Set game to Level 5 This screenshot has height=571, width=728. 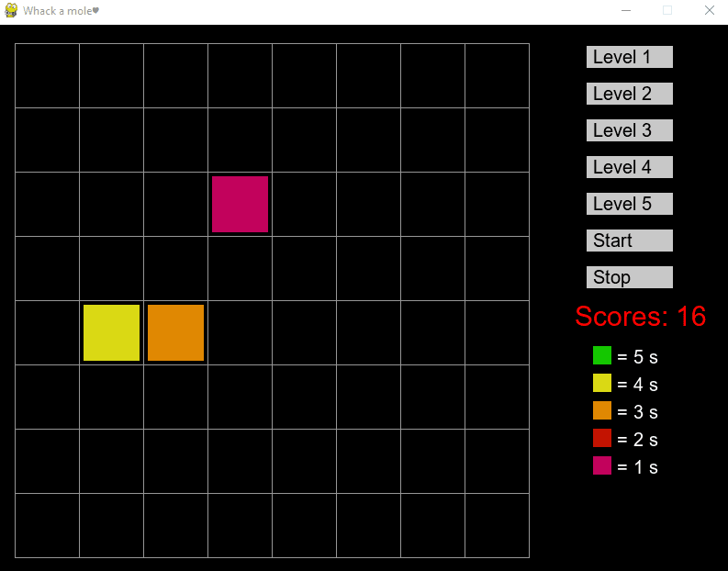629,204
